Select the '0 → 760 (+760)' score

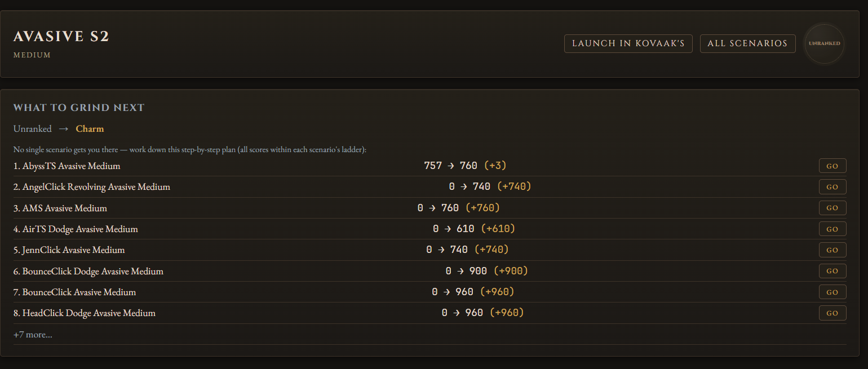coord(459,208)
